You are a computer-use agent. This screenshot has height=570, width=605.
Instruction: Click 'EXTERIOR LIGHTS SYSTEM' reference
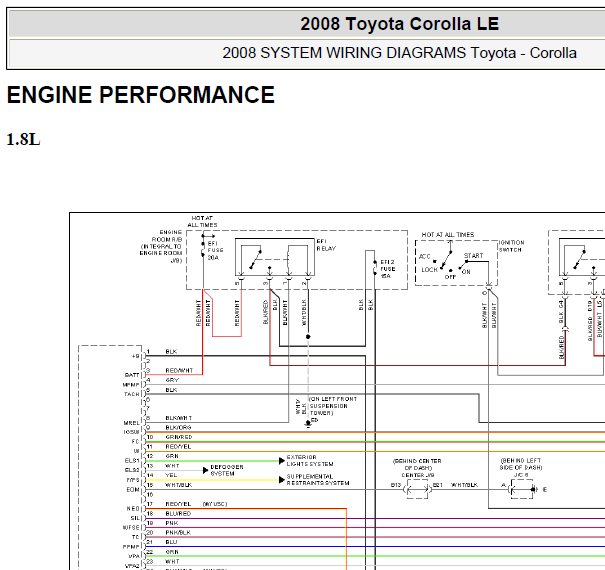click(x=310, y=460)
